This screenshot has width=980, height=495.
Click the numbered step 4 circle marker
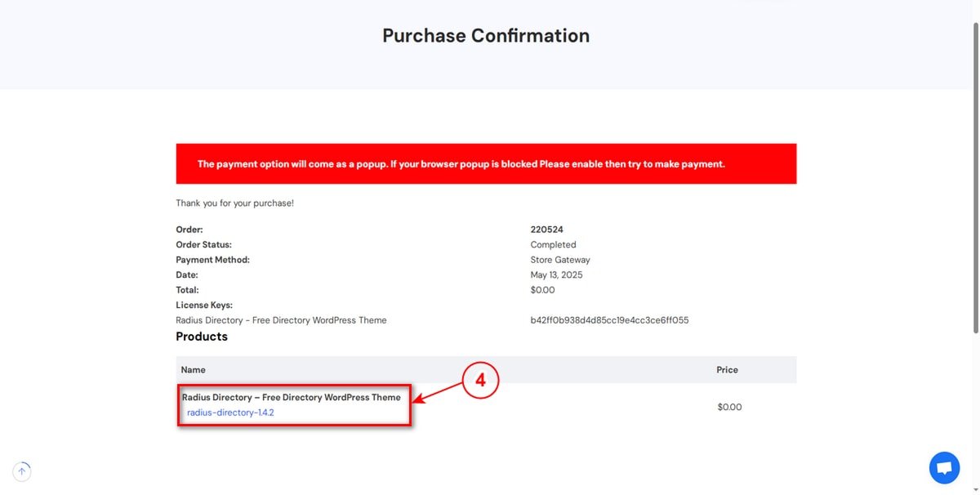coord(480,381)
